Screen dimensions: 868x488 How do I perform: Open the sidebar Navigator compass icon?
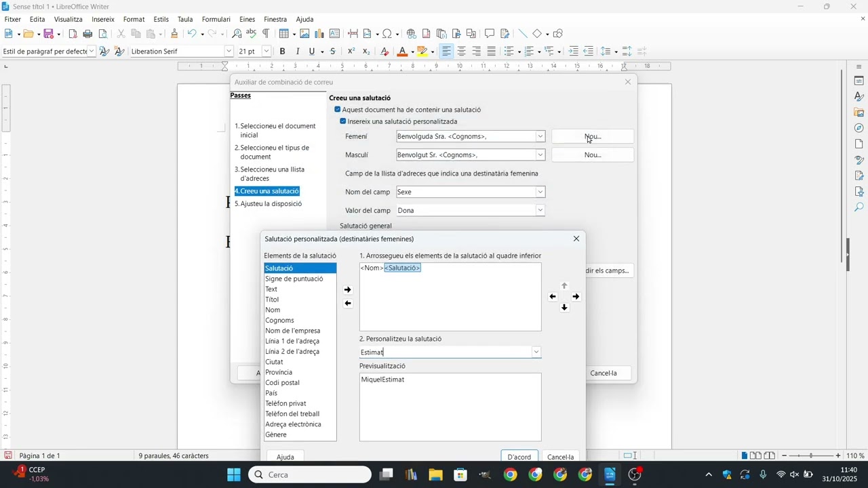(859, 128)
